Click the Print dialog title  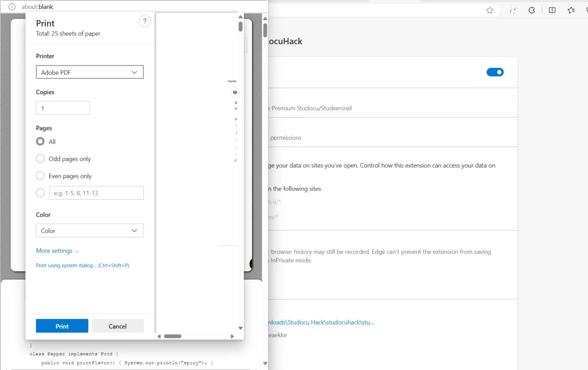coord(45,23)
